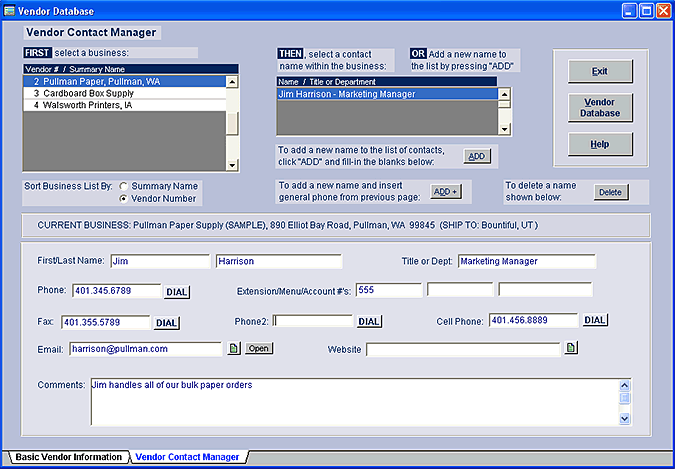
Task: Open Help
Action: pyautogui.click(x=600, y=144)
